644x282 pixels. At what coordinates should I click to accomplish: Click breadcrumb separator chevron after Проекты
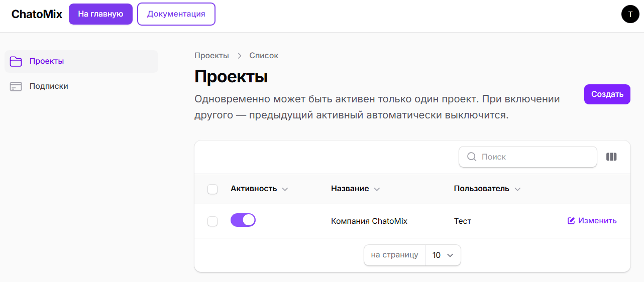(240, 56)
